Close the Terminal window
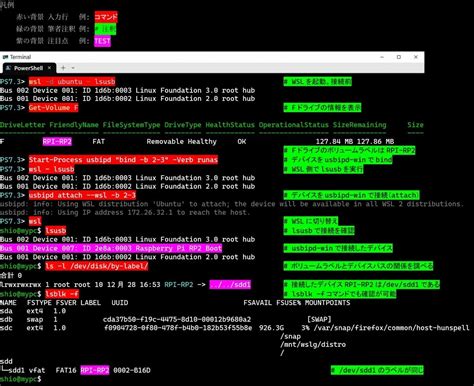This screenshot has height=386, width=474. [416, 57]
